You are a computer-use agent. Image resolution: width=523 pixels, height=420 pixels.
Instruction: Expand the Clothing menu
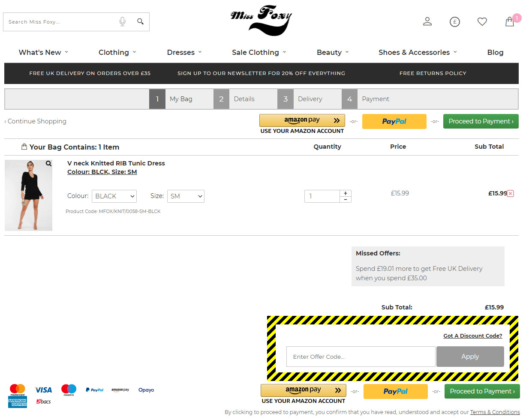117,52
